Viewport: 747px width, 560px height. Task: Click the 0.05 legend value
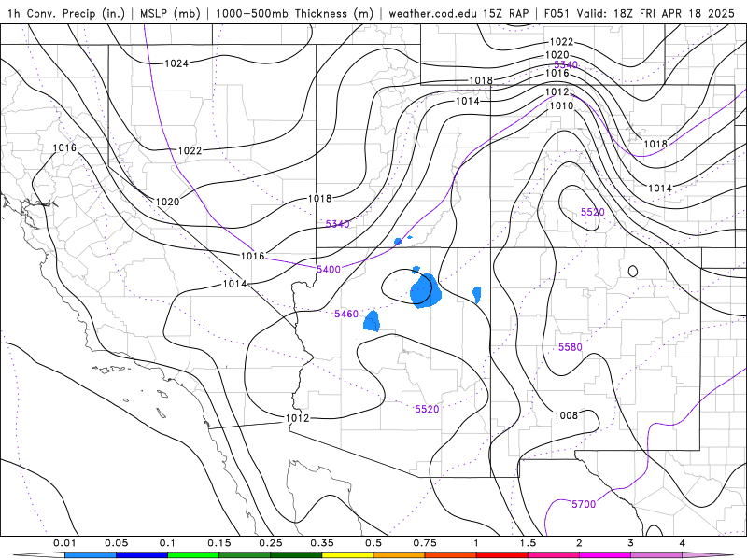point(116,543)
